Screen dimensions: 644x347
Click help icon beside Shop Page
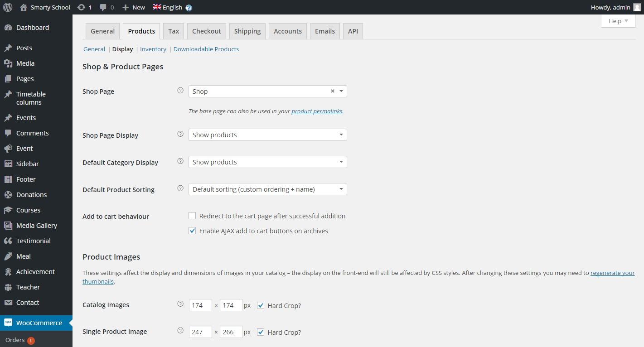click(180, 91)
